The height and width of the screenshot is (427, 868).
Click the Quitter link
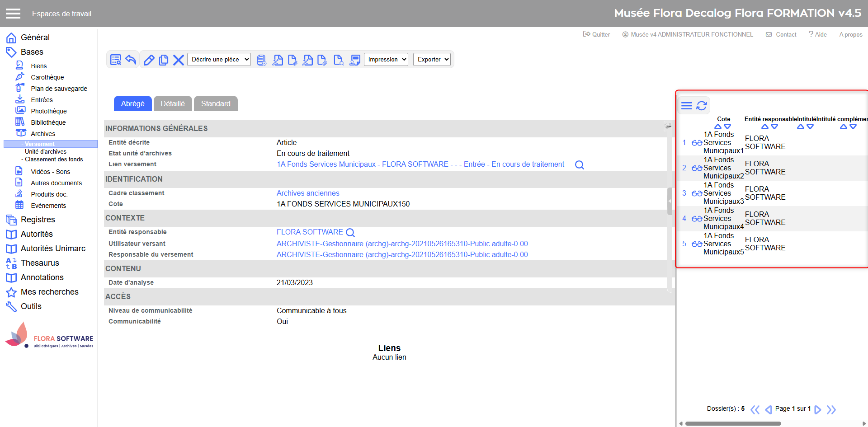(x=597, y=34)
